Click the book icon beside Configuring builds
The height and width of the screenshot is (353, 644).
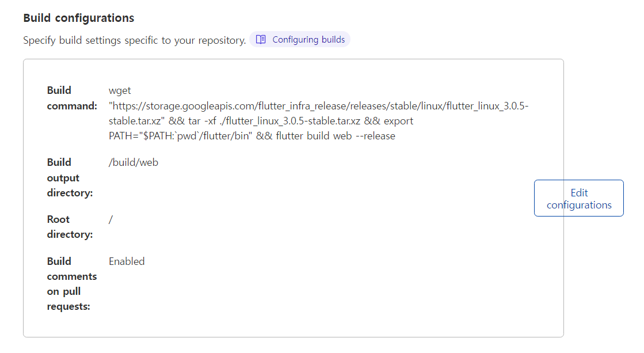click(261, 40)
